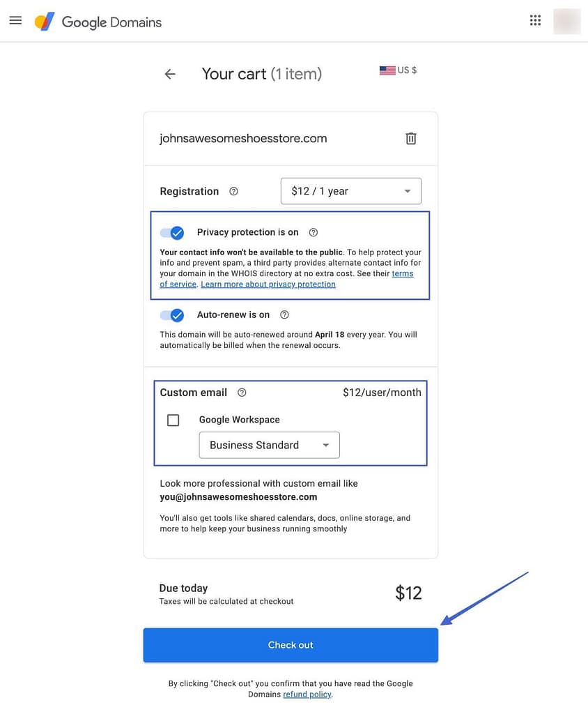Viewport: 588px width, 714px height.
Task: Click the Registration help icon
Action: (x=233, y=191)
